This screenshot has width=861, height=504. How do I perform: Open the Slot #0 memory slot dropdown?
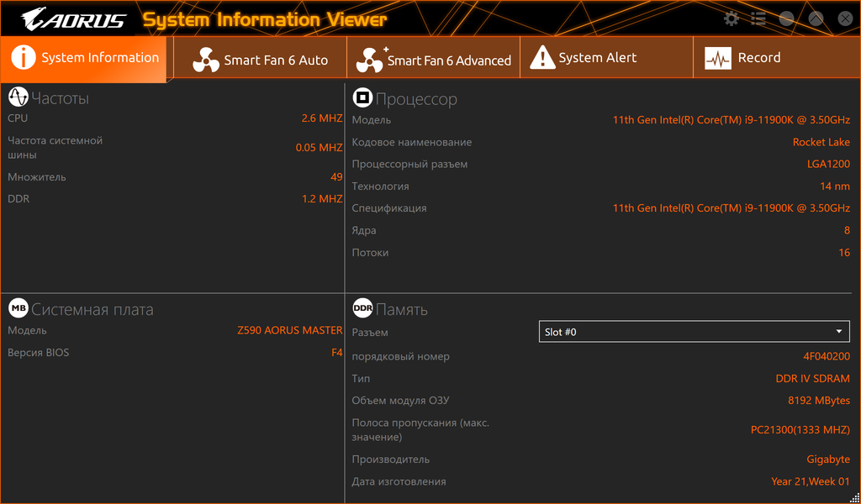(694, 332)
